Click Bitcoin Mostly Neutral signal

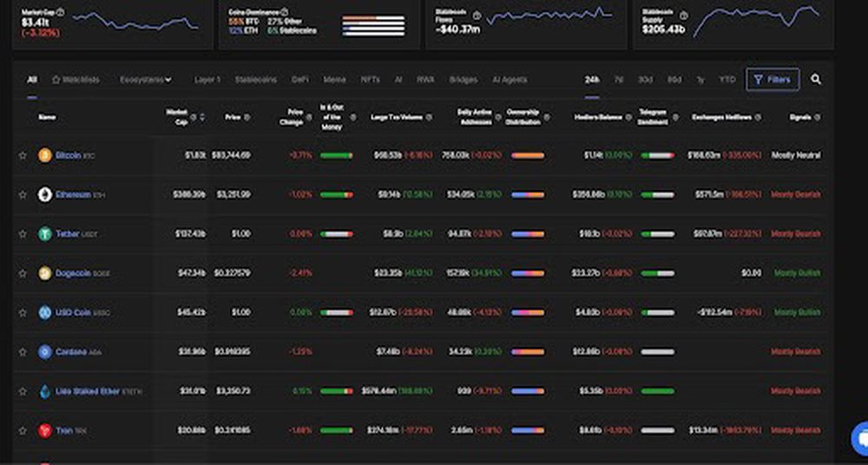tap(796, 155)
